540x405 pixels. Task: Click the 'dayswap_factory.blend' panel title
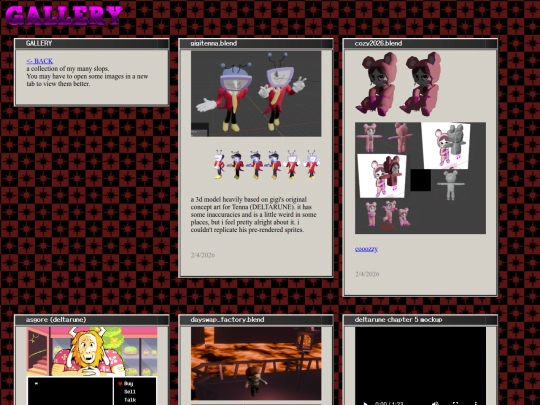tap(227, 320)
